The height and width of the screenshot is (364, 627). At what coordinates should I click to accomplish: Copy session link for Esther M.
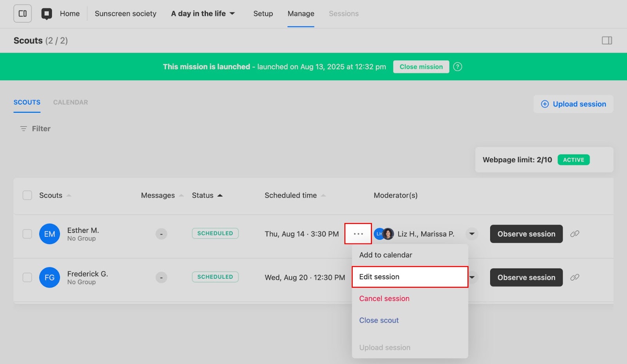click(574, 234)
